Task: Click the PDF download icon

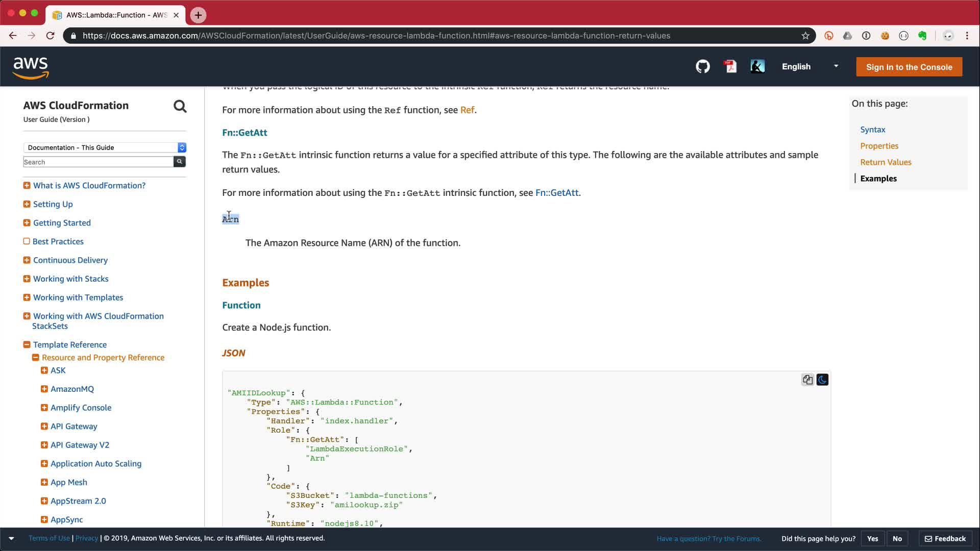Action: (x=730, y=67)
